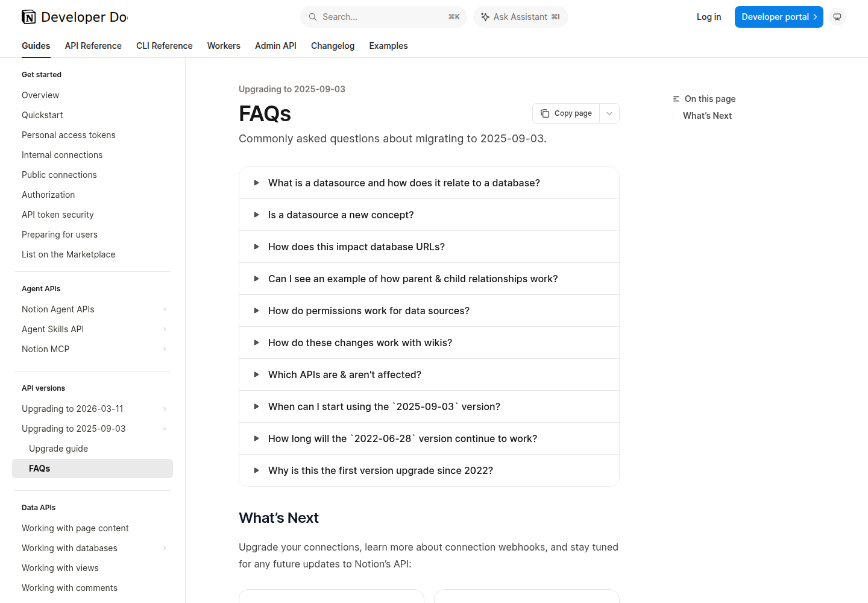Expand 'What is a datasource' question
Image resolution: width=868 pixels, height=603 pixels.
tap(429, 183)
